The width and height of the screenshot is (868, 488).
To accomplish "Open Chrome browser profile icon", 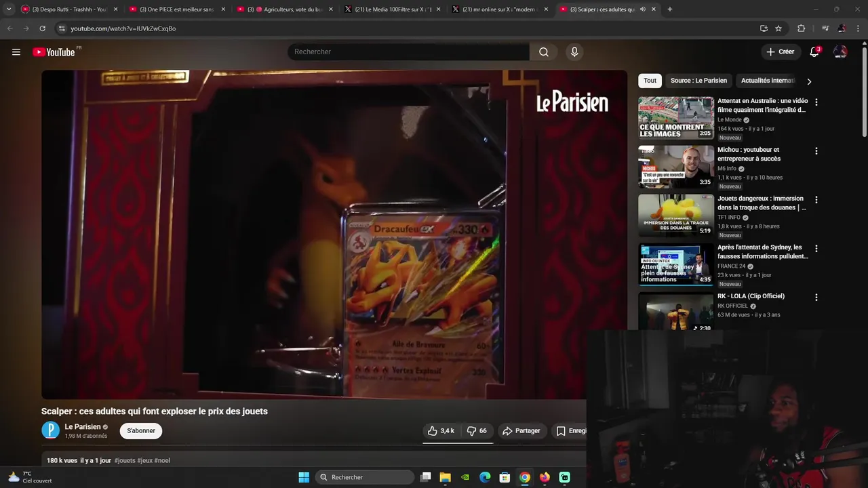I will (x=842, y=28).
